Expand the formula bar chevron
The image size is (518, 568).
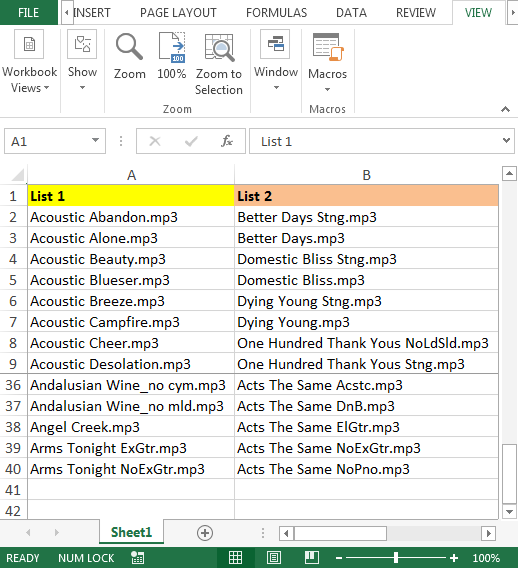(x=506, y=140)
